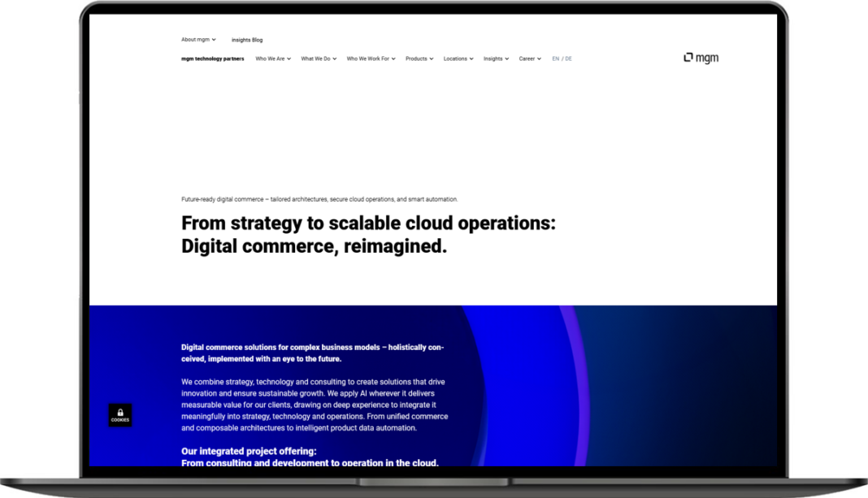Click the 'We combine strategy, technology and consulting' paragraph

pos(315,405)
